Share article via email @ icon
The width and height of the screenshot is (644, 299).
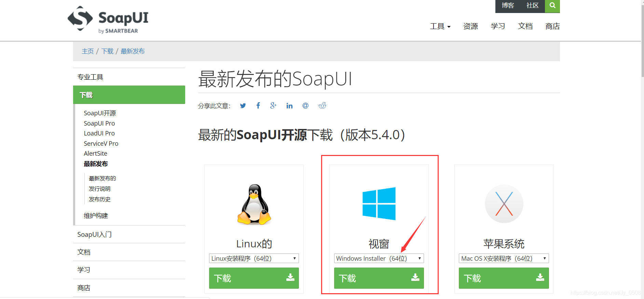(x=305, y=105)
